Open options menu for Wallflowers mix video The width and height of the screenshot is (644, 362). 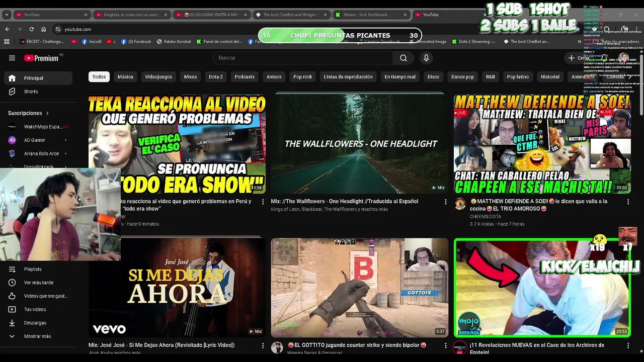point(445,202)
